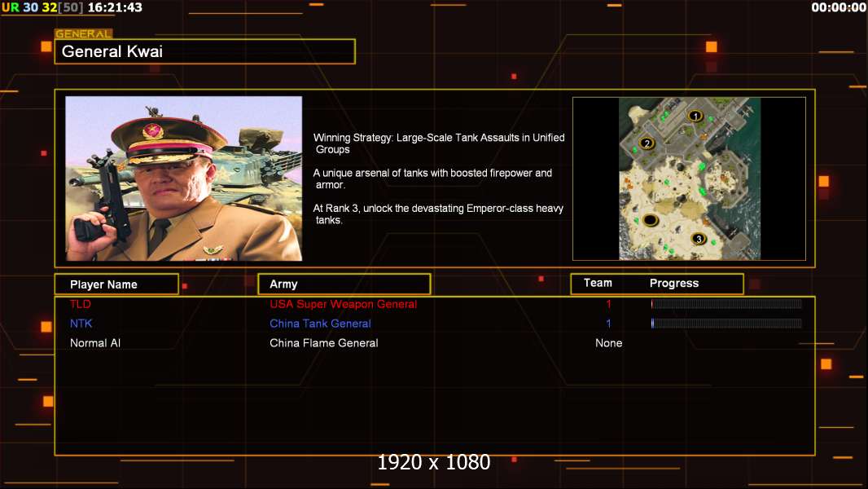This screenshot has width=868, height=489.
Task: Click the map preview thumbnail
Action: coord(689,178)
